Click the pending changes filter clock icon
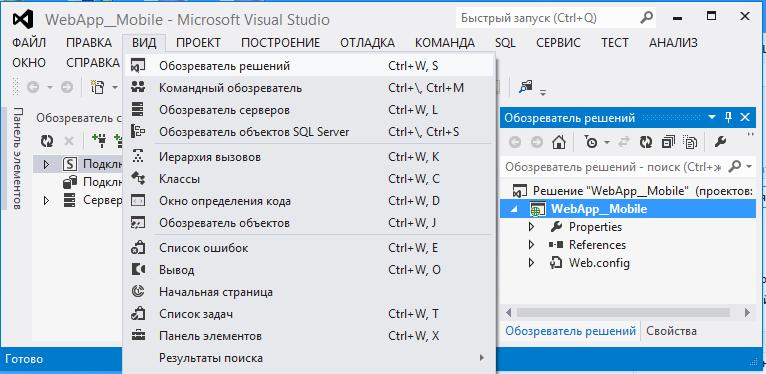This screenshot has height=374, width=766. click(x=591, y=142)
